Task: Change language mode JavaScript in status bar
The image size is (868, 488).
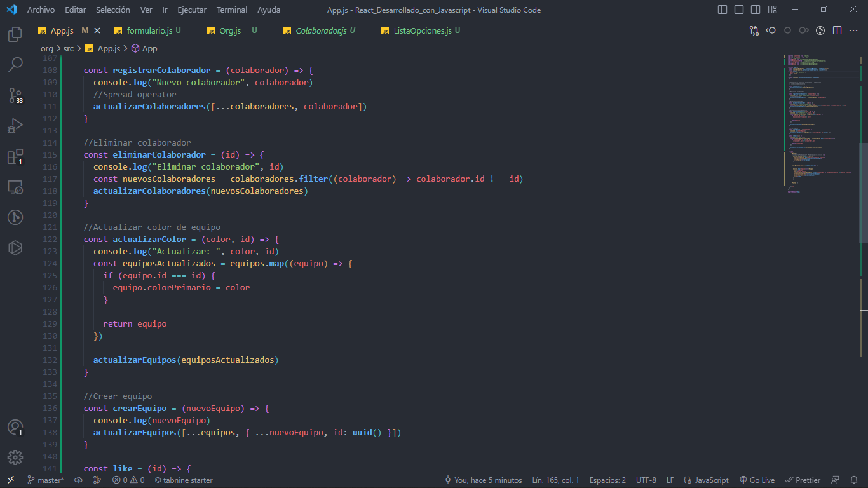Action: click(706, 480)
